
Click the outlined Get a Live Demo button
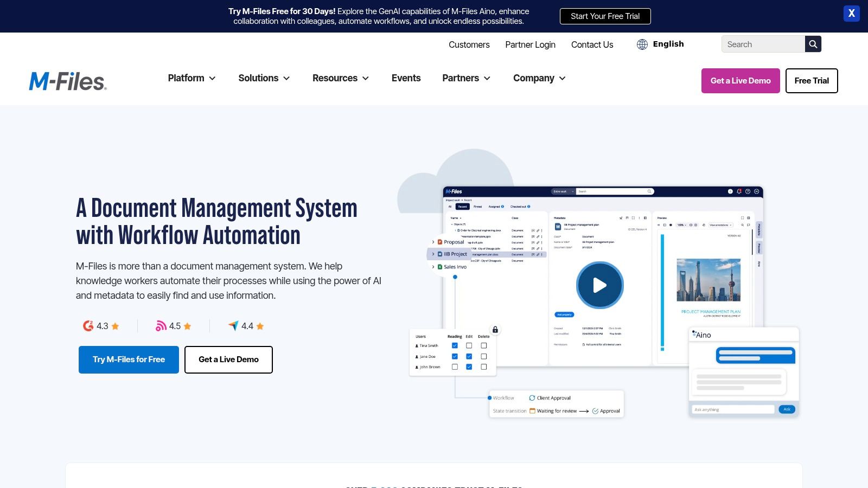click(x=228, y=359)
